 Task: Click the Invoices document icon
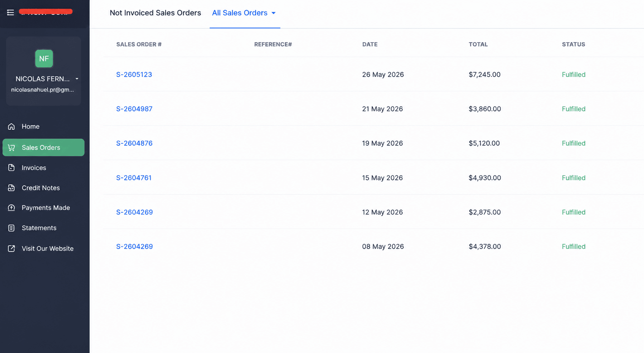coord(11,168)
